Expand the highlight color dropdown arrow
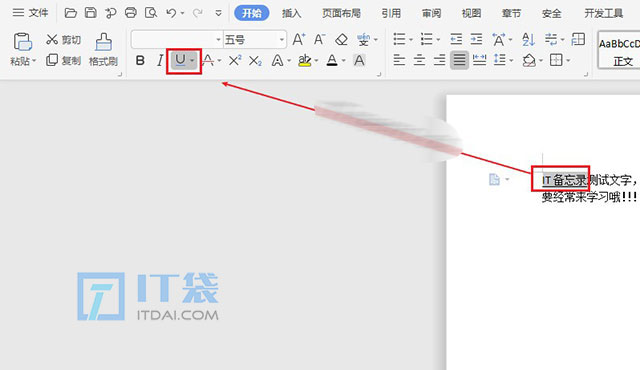 pyautogui.click(x=317, y=61)
